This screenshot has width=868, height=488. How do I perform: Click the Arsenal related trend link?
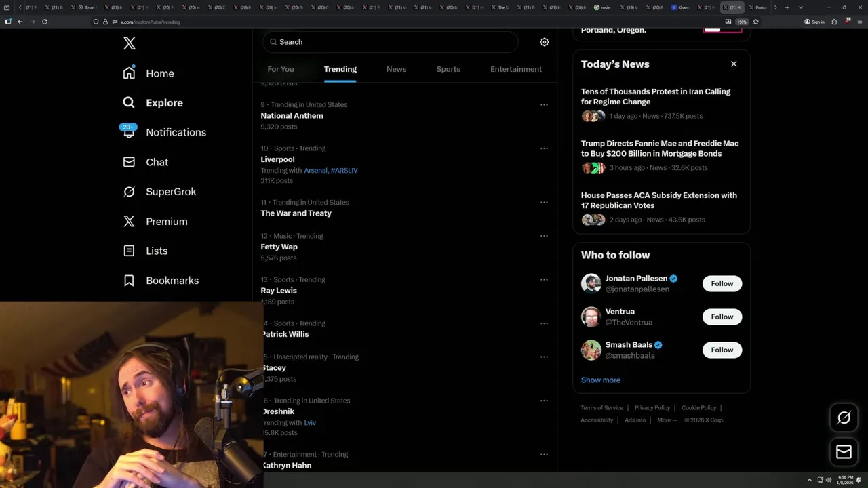pyautogui.click(x=315, y=171)
